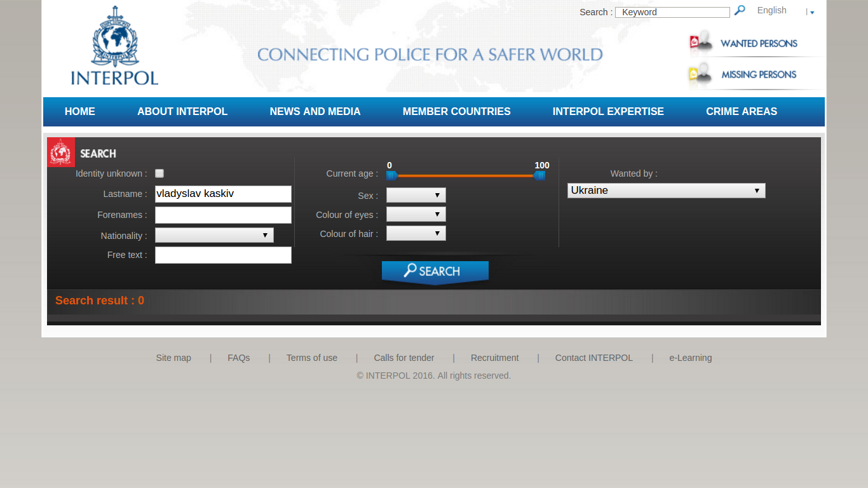This screenshot has width=868, height=488.
Task: Open the ABOUT INTERPOL menu
Action: [182, 111]
